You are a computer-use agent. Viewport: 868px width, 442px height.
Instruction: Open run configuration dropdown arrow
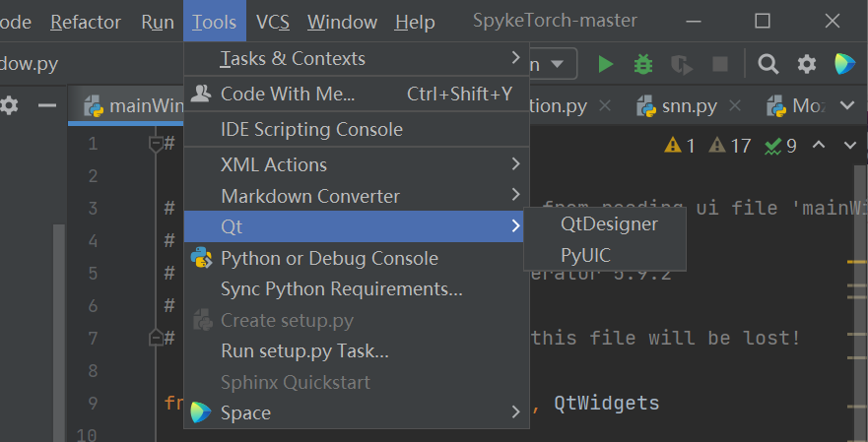click(x=558, y=64)
